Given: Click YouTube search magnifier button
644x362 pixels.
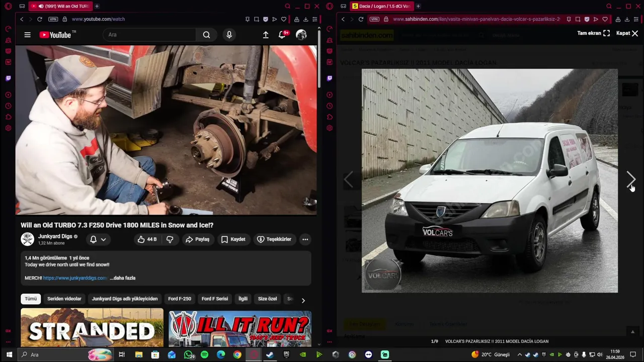Looking at the screenshot, I should coord(206,35).
